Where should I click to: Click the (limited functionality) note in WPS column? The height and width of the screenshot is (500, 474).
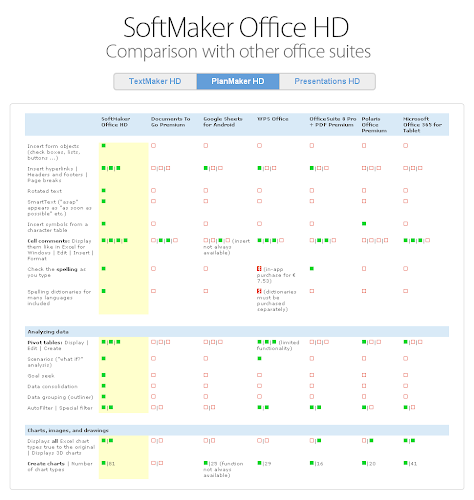point(278,345)
